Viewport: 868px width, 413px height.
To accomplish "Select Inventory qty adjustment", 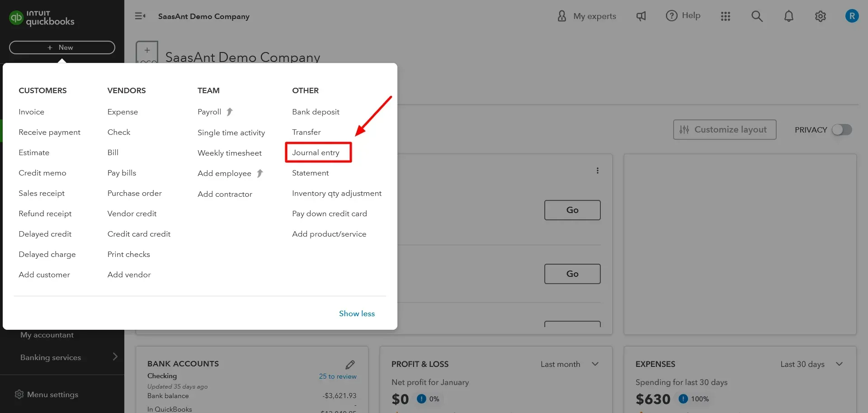I will (337, 193).
